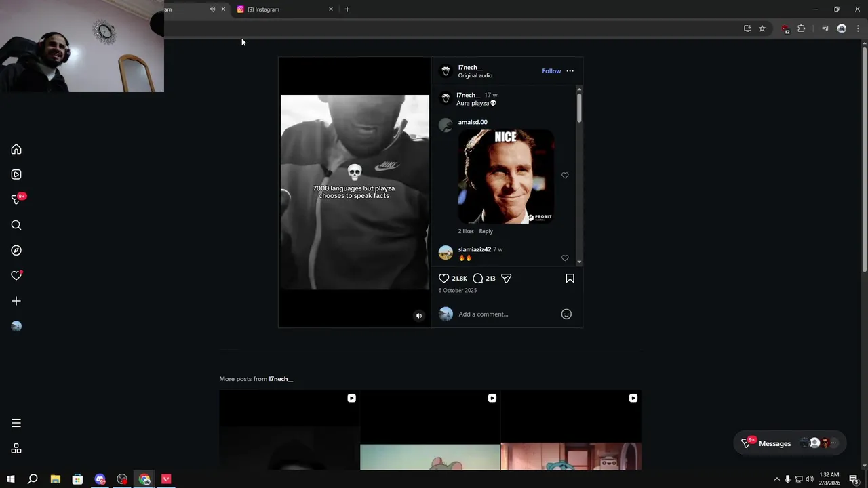Switch to the (9) Instagram tab
Viewport: 868px width, 488px height.
(x=284, y=9)
